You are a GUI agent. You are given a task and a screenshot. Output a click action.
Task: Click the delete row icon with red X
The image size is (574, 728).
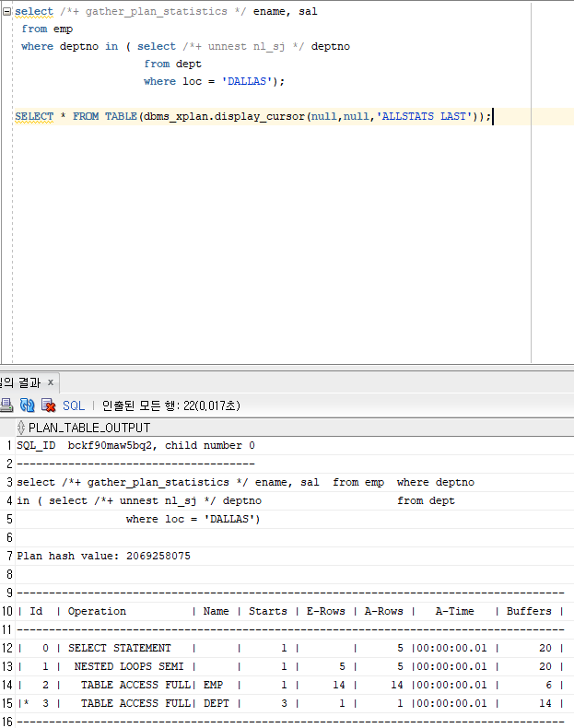tap(48, 405)
